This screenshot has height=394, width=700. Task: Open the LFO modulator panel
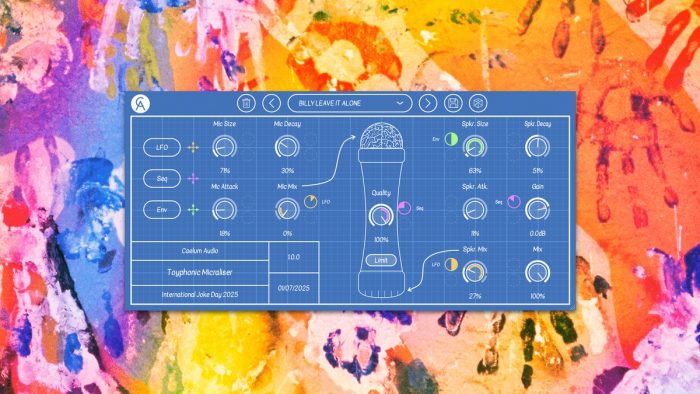tap(162, 147)
